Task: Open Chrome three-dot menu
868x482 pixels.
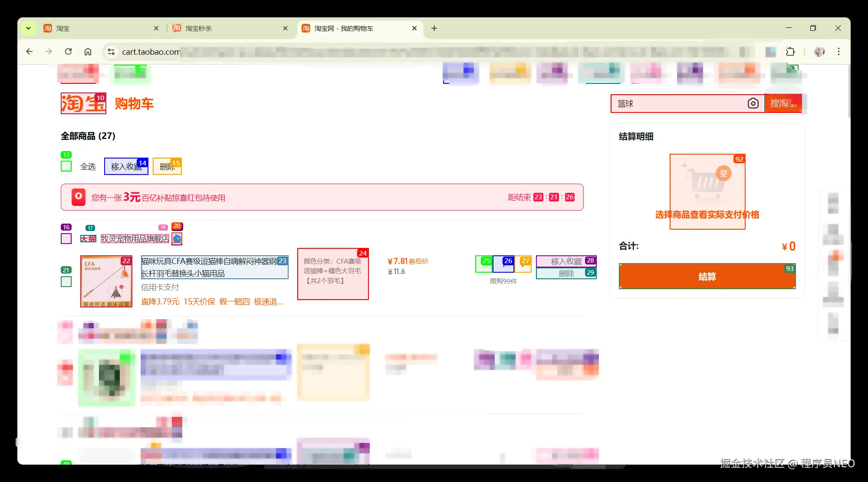Action: click(x=838, y=52)
